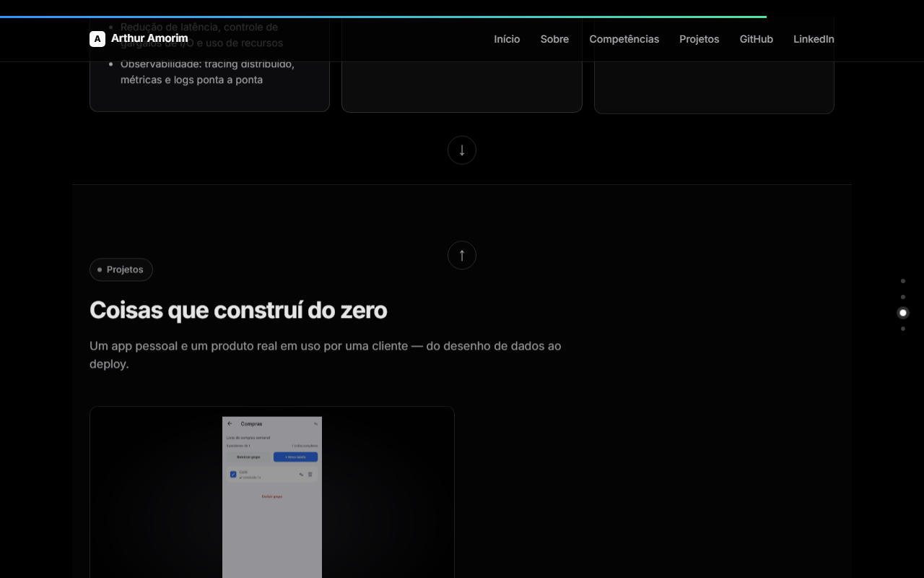Open the GitHub link
This screenshot has height=578, width=924.
click(756, 39)
